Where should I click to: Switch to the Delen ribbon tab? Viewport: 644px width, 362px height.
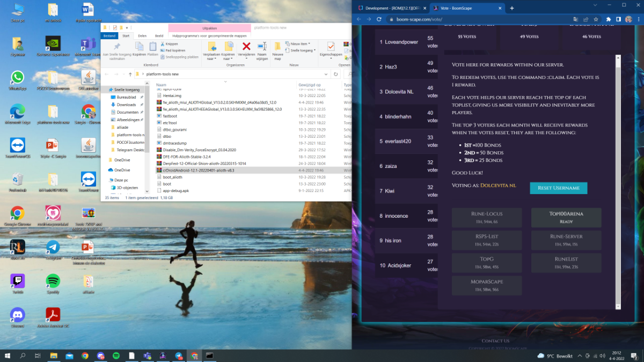[142, 36]
